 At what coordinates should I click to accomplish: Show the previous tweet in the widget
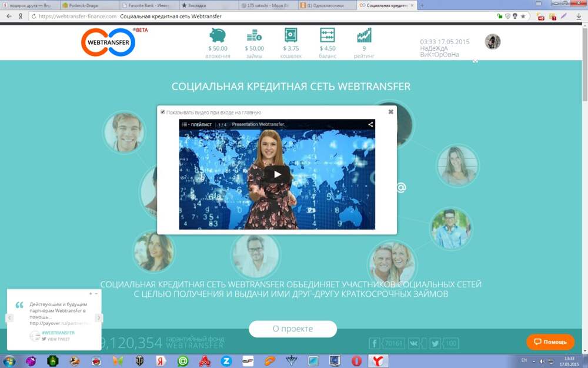coord(10,318)
